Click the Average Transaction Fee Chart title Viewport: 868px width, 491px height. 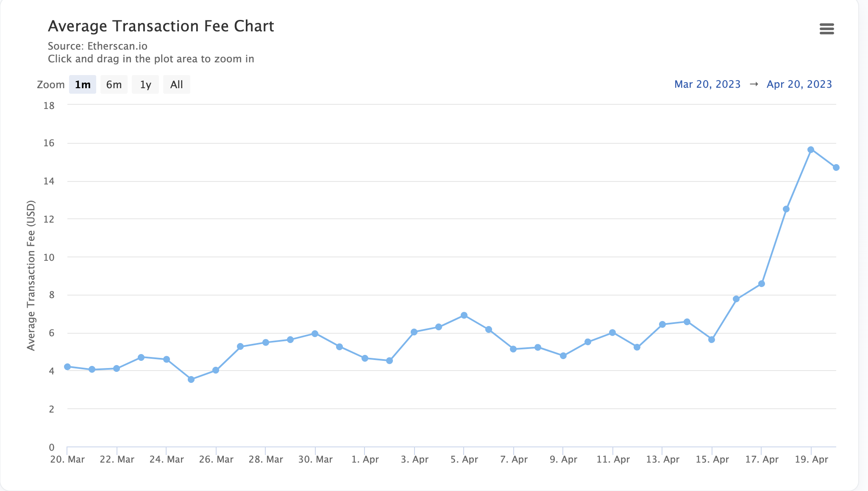point(161,26)
